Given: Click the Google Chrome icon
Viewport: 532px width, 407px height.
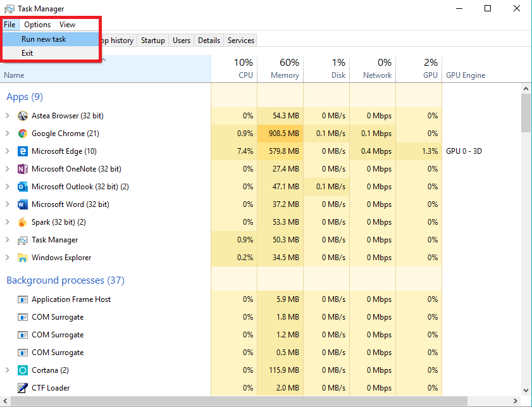Looking at the screenshot, I should click(22, 134).
